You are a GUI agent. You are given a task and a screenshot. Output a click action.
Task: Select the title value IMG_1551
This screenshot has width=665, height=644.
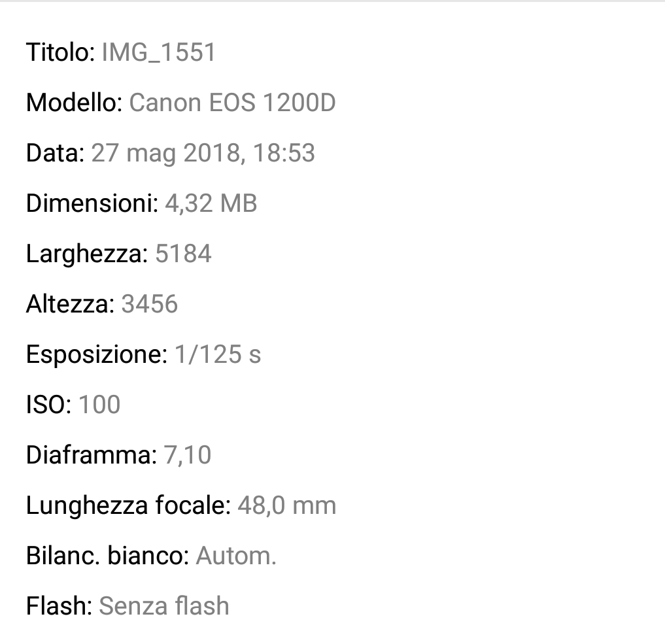coord(159,52)
